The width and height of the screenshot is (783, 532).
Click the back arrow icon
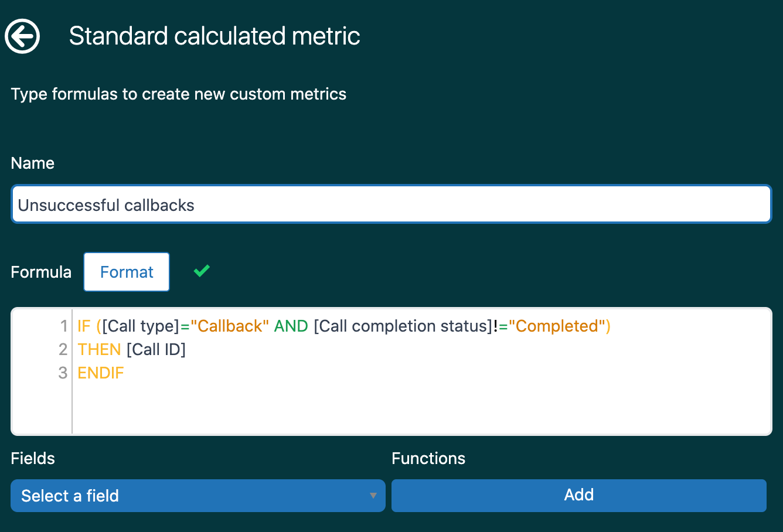click(22, 36)
